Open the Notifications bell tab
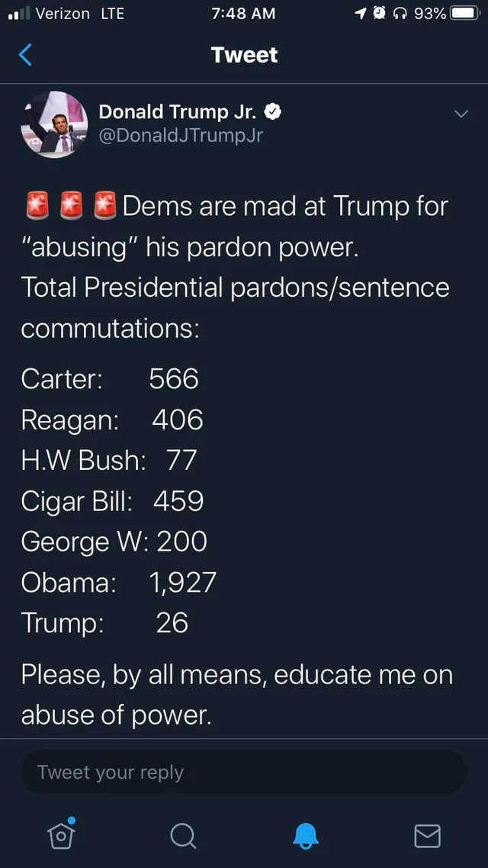 click(305, 835)
